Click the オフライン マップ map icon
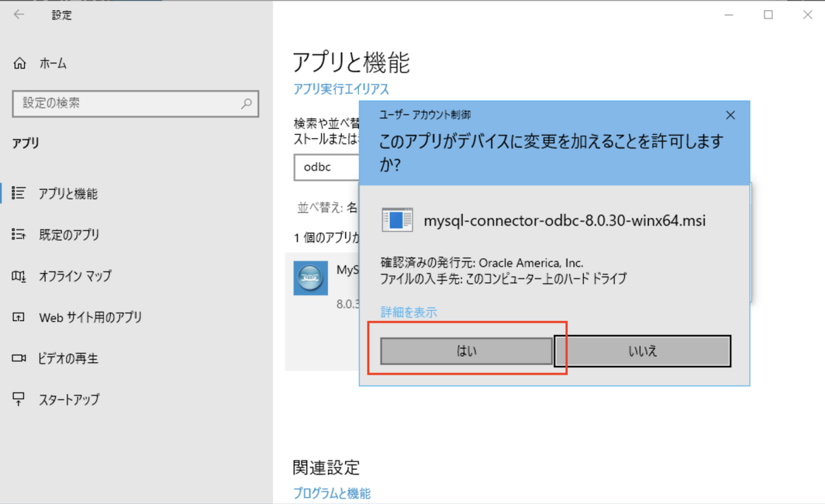Image resolution: width=825 pixels, height=504 pixels. (x=19, y=276)
